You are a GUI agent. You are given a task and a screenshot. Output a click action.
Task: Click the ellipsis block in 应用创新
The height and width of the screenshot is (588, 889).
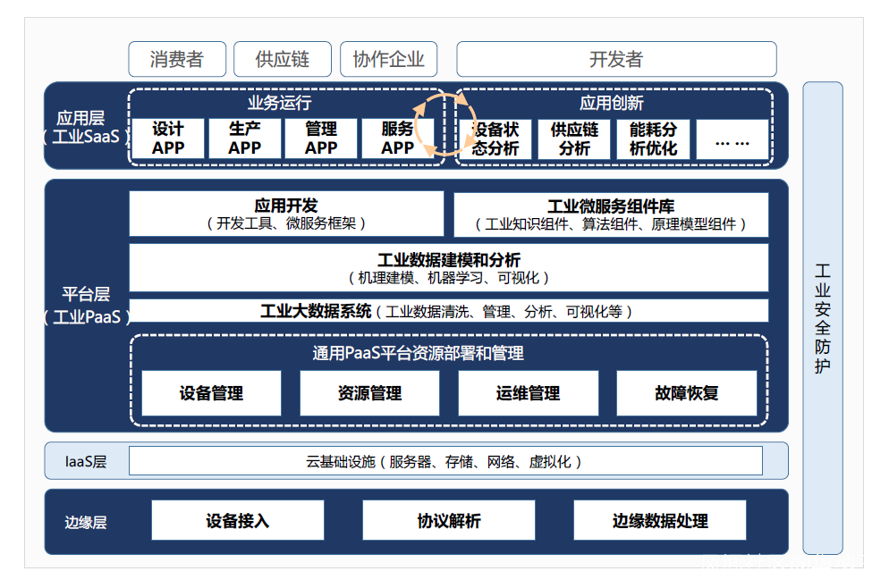coord(732,139)
